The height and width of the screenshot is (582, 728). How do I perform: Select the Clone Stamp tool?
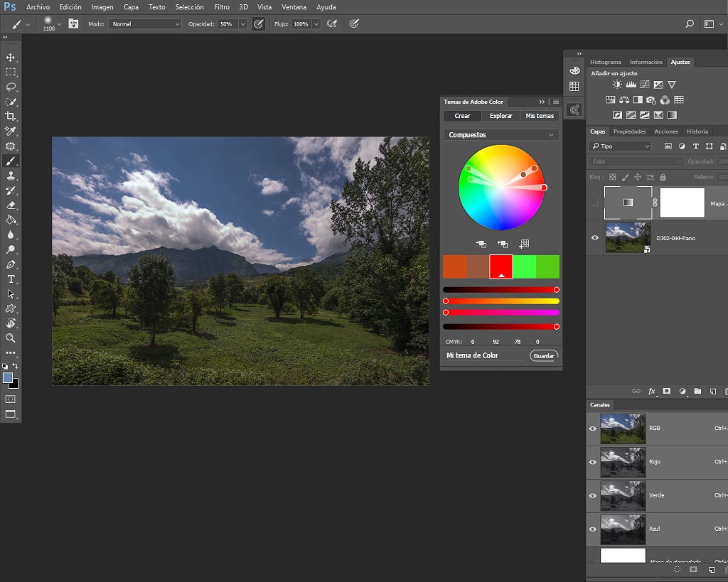pos(10,176)
